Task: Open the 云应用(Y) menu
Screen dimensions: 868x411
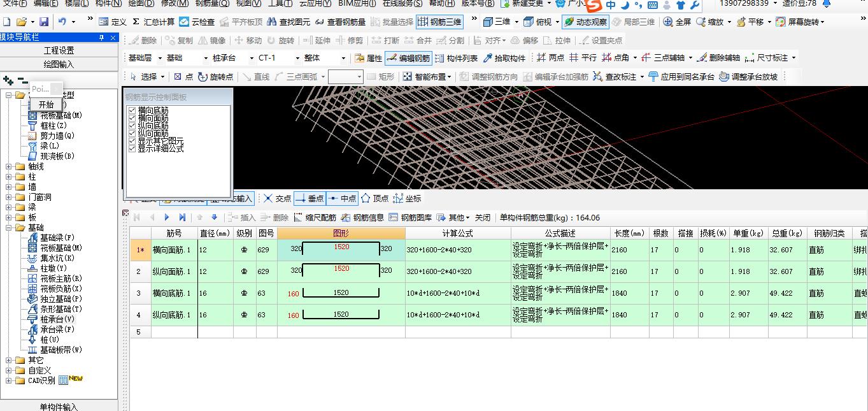Action: 315,3
